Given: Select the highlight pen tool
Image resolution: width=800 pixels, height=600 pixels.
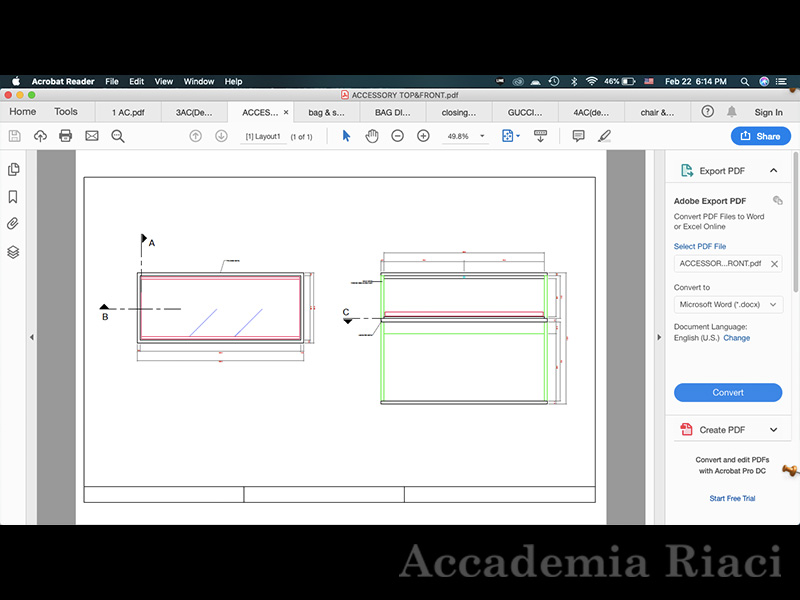Looking at the screenshot, I should click(x=604, y=136).
